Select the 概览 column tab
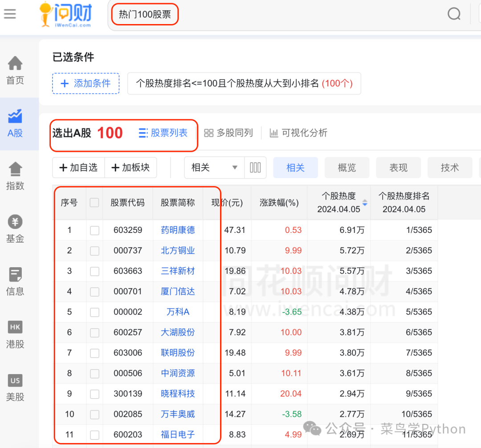The image size is (481, 448). 347,167
